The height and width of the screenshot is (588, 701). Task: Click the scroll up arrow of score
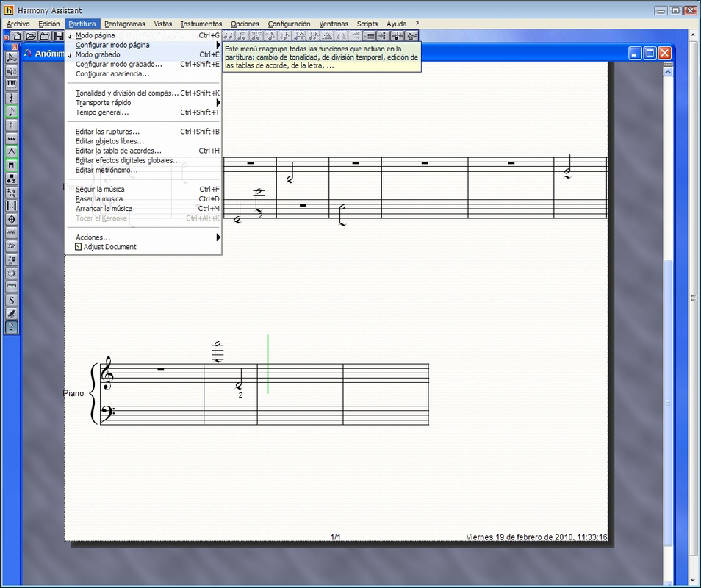tap(668, 73)
